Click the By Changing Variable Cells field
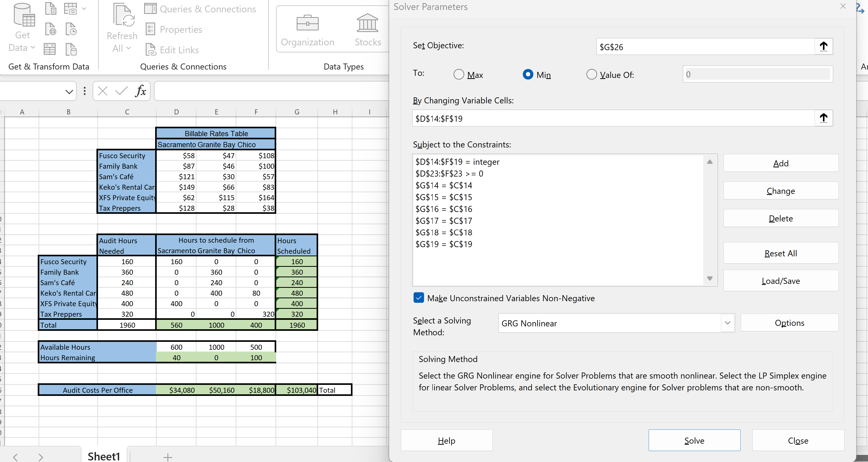Viewport: 868px width, 462px height. tap(613, 118)
